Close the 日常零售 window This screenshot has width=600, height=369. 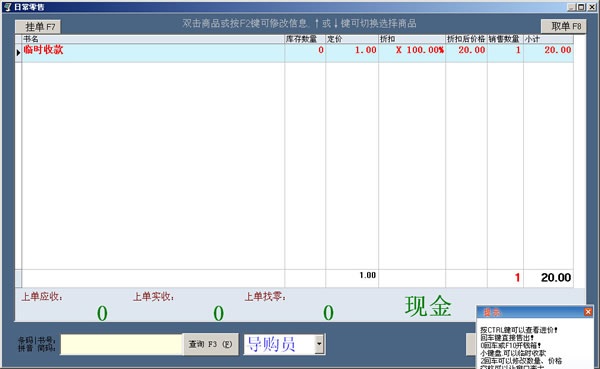coord(592,7)
